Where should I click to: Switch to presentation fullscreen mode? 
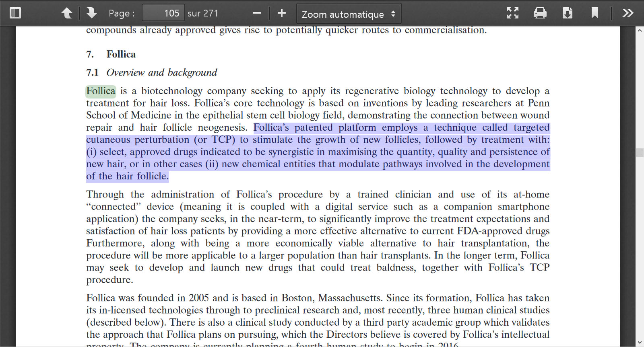[x=512, y=13]
